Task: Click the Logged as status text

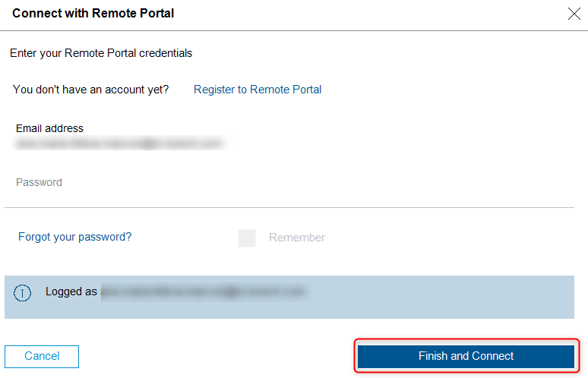Action: pyautogui.click(x=71, y=291)
